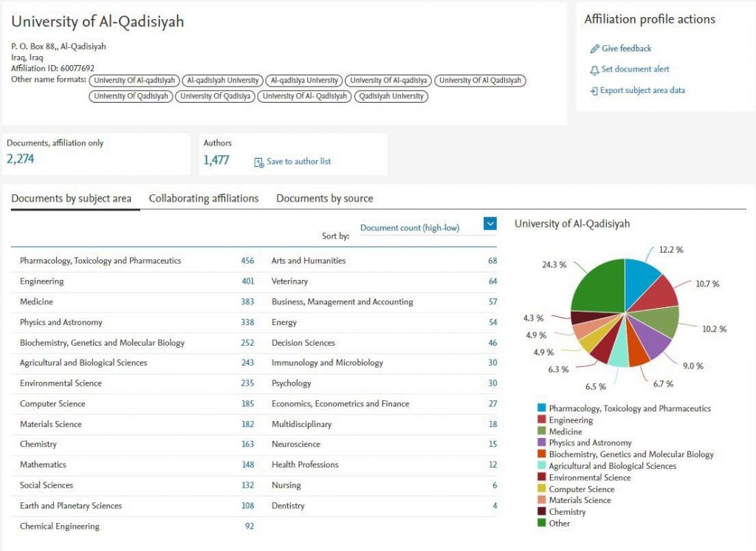Select the Qadisiyah University name tag

point(391,96)
